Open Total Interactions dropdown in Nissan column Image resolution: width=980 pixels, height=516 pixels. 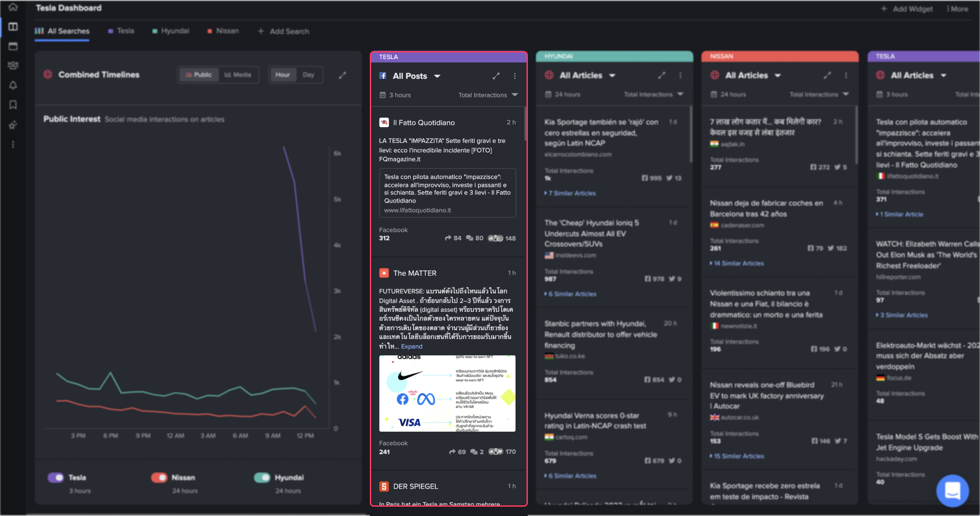click(x=819, y=94)
